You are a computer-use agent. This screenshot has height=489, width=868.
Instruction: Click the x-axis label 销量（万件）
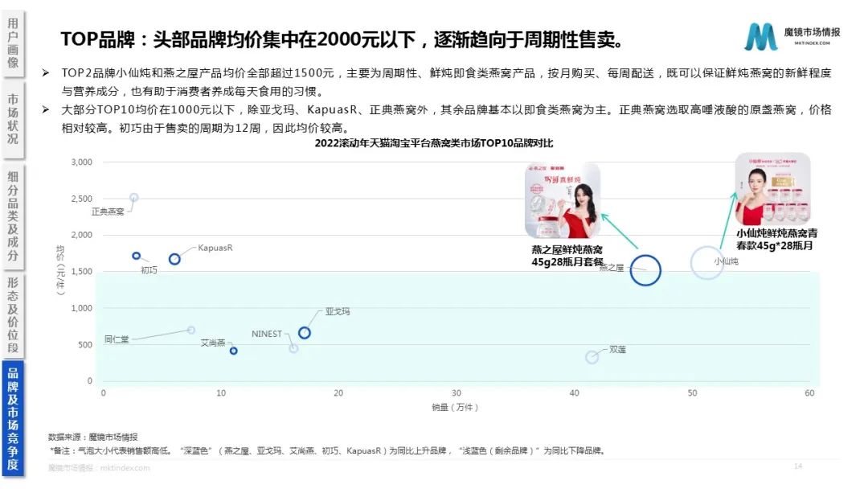coord(455,408)
